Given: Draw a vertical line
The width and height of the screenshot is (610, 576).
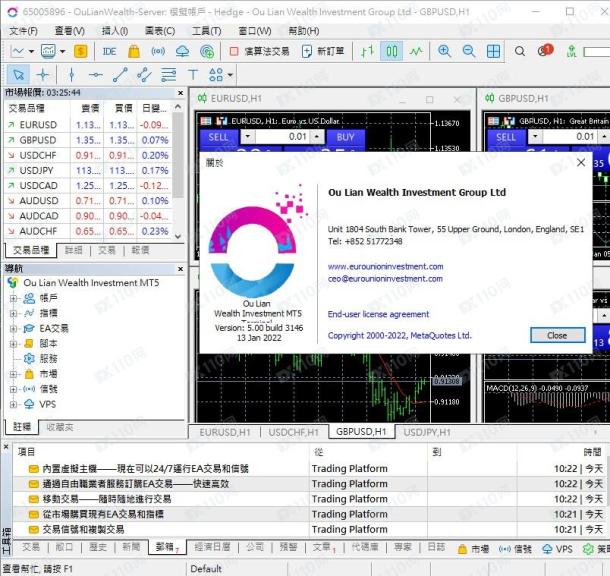Looking at the screenshot, I should coord(72,74).
